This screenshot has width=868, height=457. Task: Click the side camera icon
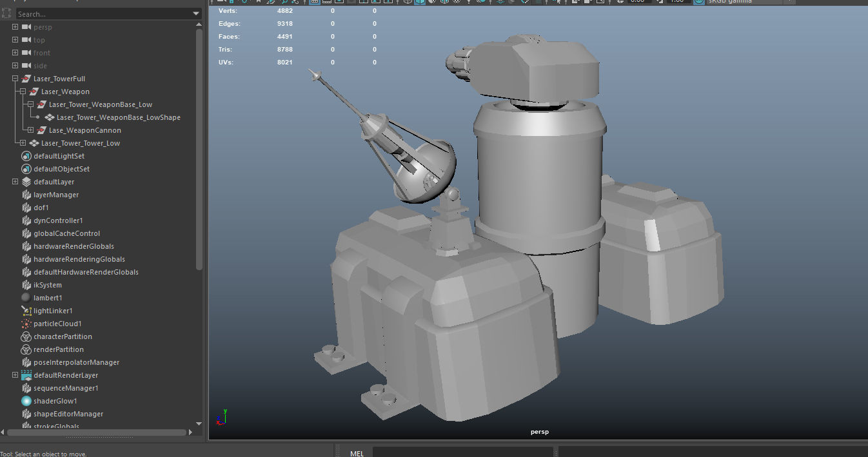(x=26, y=66)
